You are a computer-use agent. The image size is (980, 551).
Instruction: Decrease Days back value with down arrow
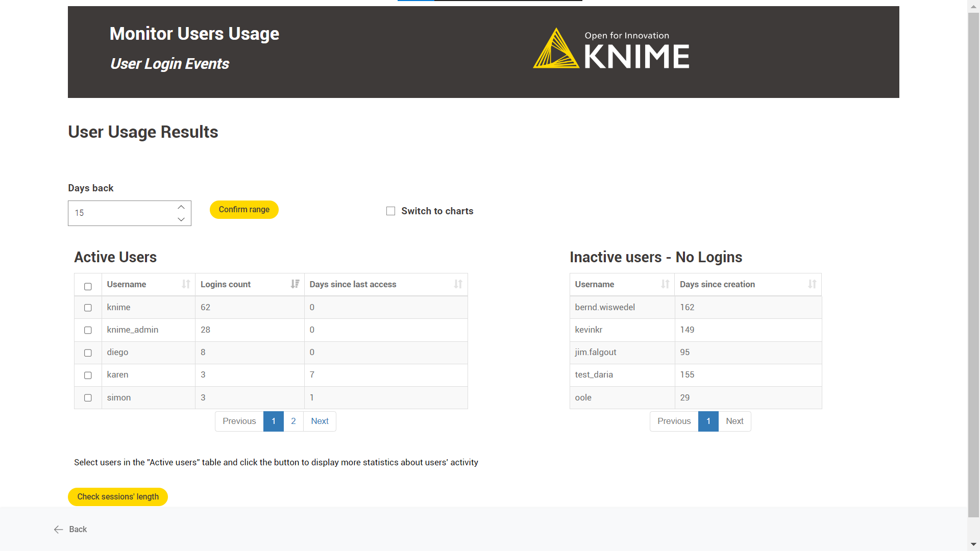pyautogui.click(x=181, y=219)
